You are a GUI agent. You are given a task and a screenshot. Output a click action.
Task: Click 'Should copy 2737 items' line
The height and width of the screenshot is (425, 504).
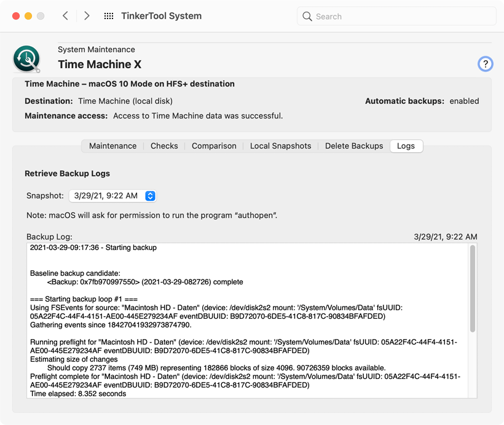[x=216, y=368]
